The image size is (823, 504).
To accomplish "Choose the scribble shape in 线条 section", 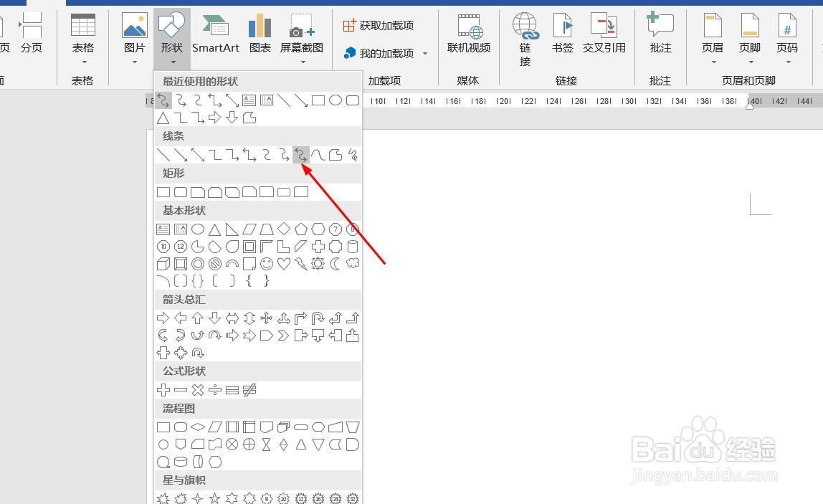I will pyautogui.click(x=353, y=155).
